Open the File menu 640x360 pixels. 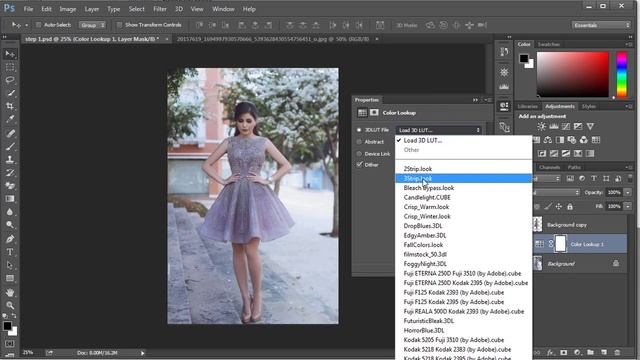point(28,9)
